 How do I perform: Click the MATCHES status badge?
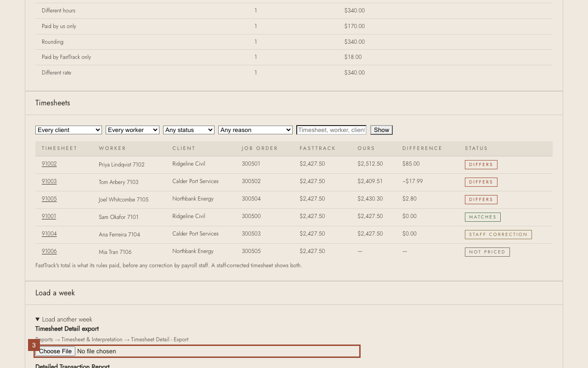[x=483, y=217]
